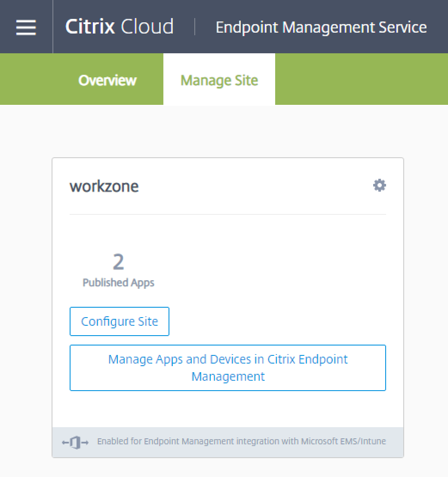Open Manage Apps and Devices in Citrix Endpoint Management
The image size is (448, 477).
point(227,367)
